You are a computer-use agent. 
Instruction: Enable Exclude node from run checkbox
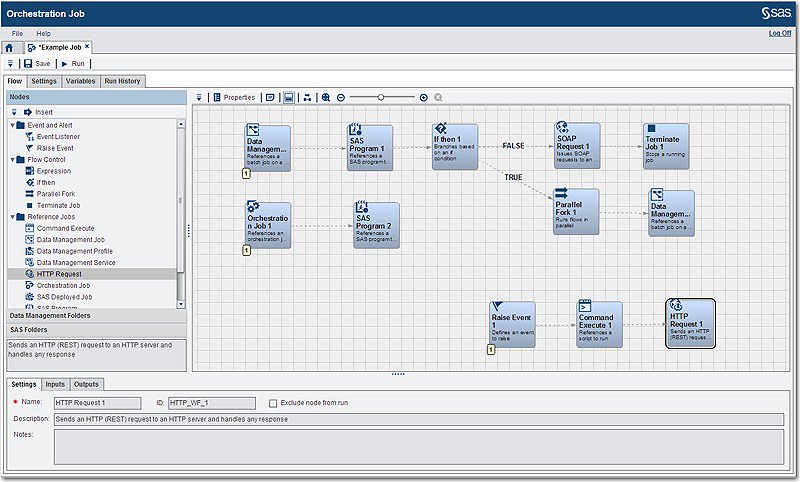tap(273, 403)
